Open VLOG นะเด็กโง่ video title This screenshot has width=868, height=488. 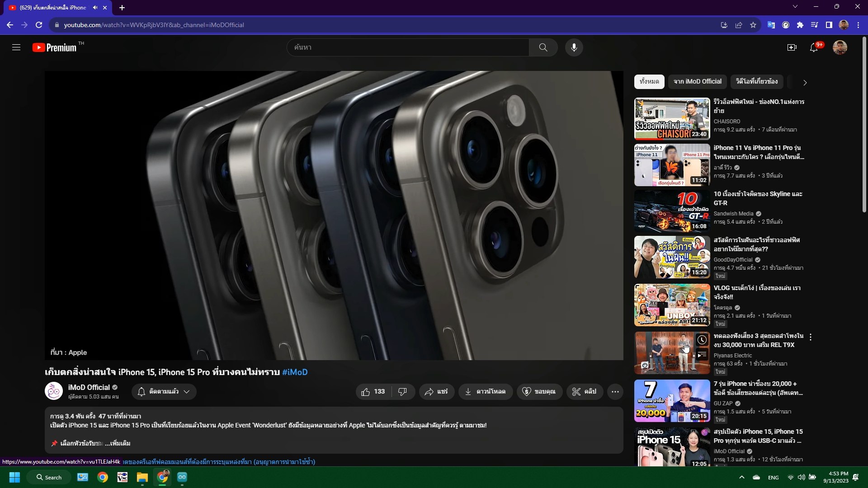point(757,292)
